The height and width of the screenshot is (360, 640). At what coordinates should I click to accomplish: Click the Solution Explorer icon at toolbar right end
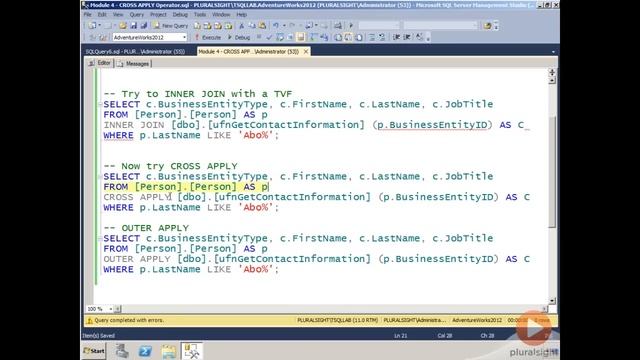(487, 26)
